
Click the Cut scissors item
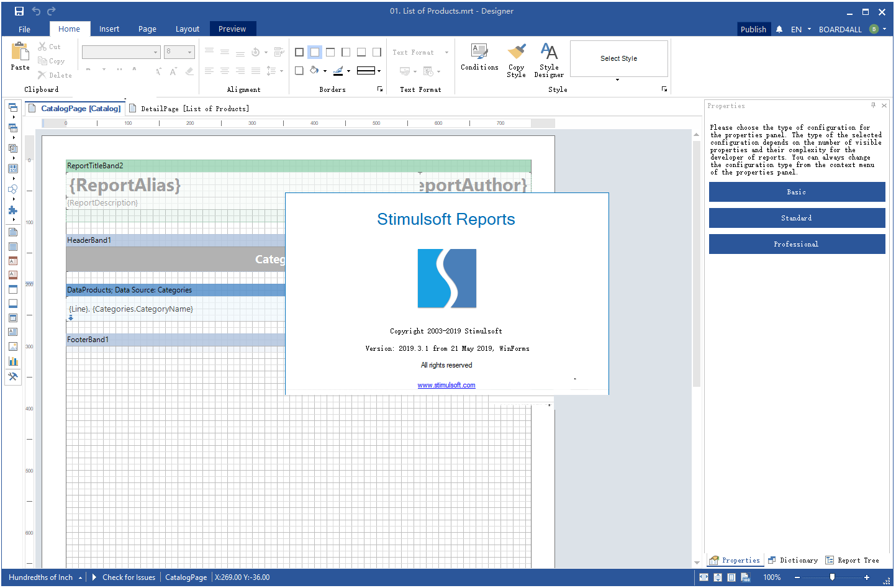[x=49, y=47]
